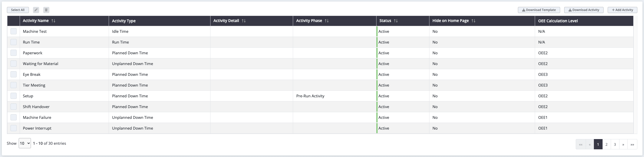Click the pencil edit icon in the toolbar

[36, 10]
